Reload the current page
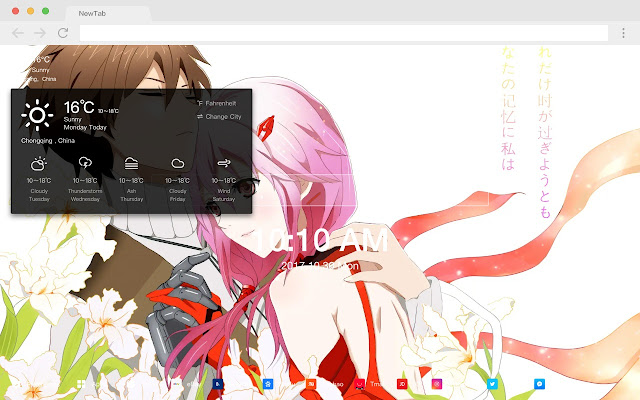 point(63,33)
